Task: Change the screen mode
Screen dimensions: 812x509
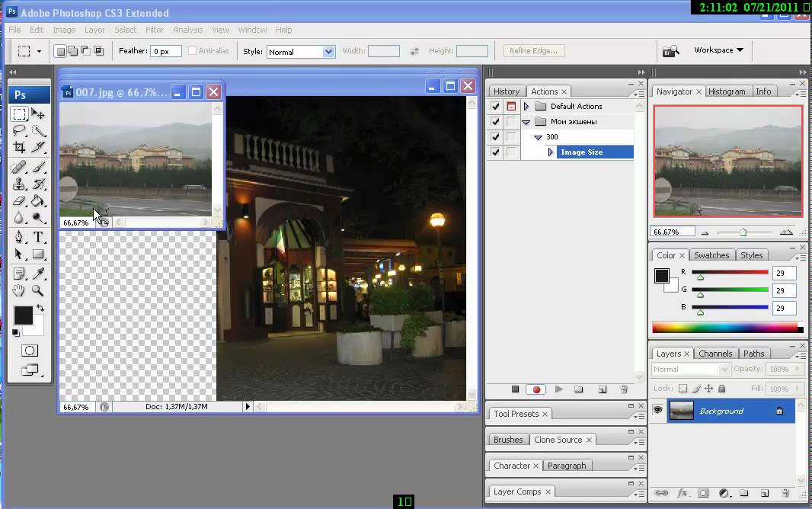Action: (x=30, y=370)
